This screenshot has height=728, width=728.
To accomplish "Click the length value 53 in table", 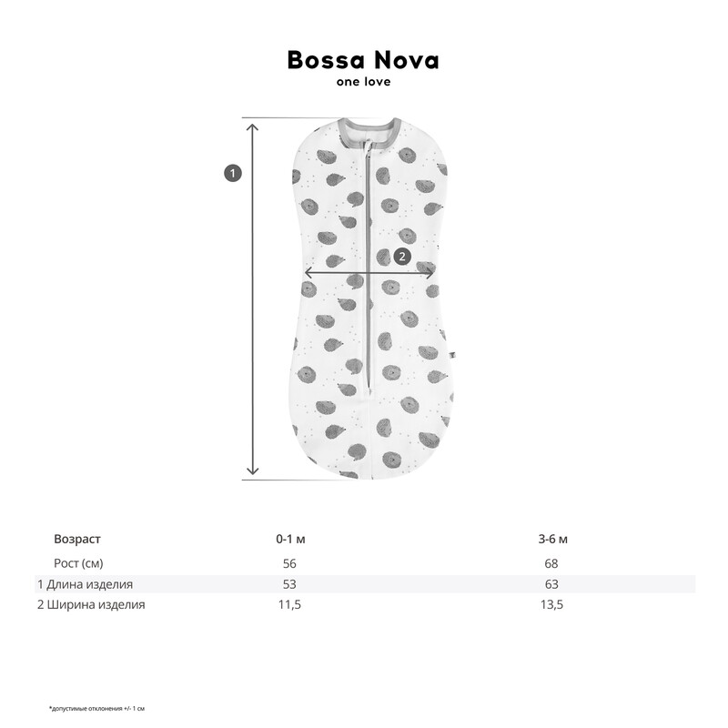I will (x=290, y=584).
